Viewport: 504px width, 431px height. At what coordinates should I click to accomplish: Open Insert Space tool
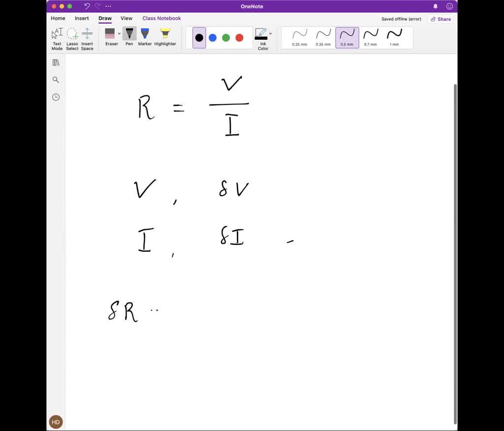point(87,35)
